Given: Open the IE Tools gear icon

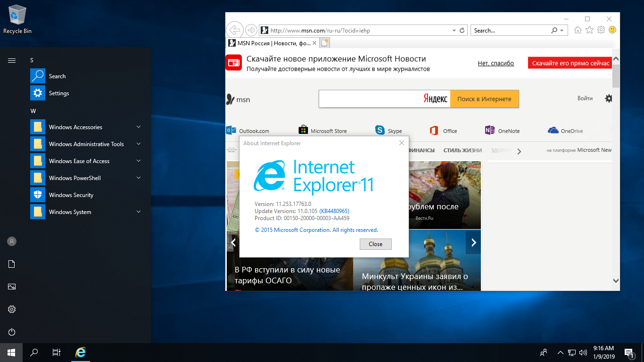Looking at the screenshot, I should pyautogui.click(x=601, y=30).
